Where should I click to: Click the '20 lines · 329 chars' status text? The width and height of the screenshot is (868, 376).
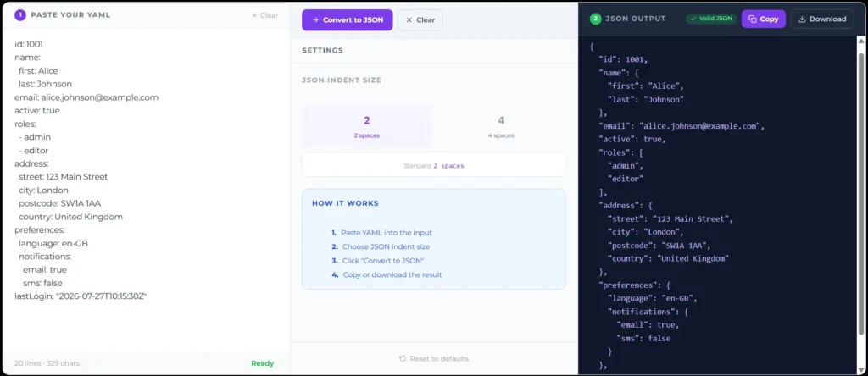pyautogui.click(x=47, y=363)
